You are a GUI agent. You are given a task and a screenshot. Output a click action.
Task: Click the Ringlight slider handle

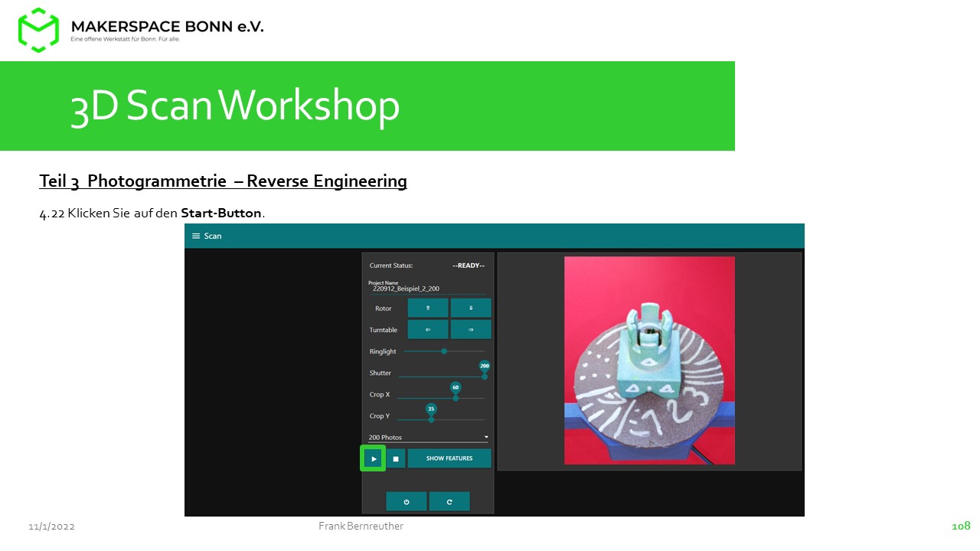pyautogui.click(x=444, y=351)
